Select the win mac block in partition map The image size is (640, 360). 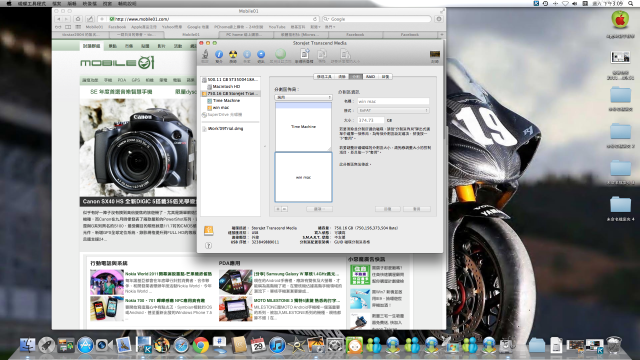pos(303,177)
